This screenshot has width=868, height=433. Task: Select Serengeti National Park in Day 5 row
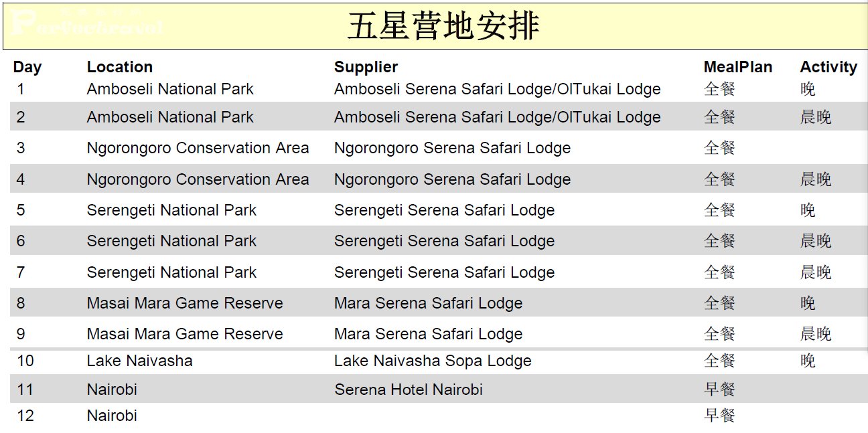(x=171, y=210)
